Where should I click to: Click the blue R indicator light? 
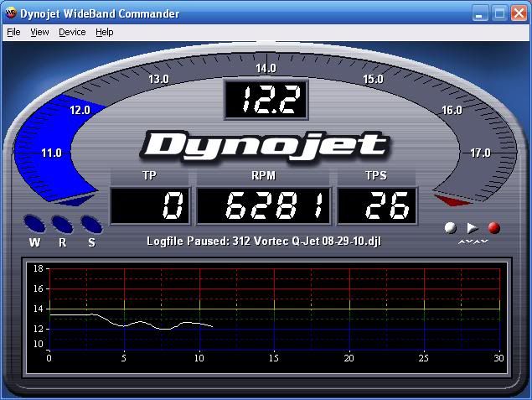tap(62, 224)
